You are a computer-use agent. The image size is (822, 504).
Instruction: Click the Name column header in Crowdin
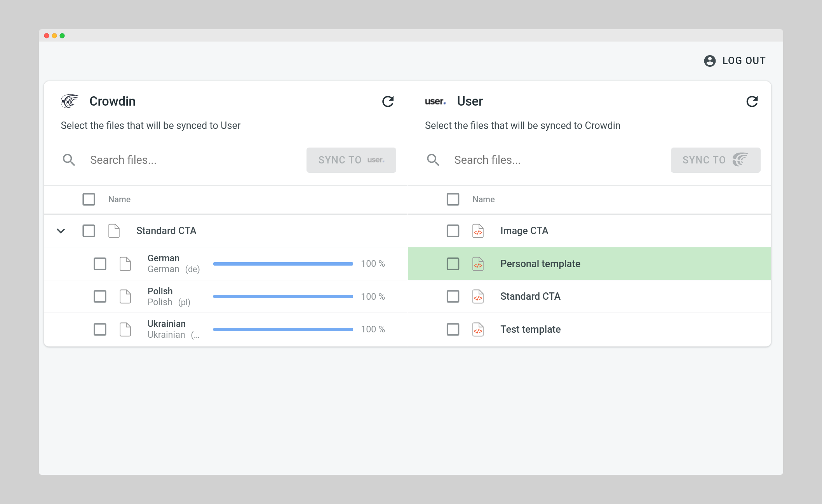[119, 199]
